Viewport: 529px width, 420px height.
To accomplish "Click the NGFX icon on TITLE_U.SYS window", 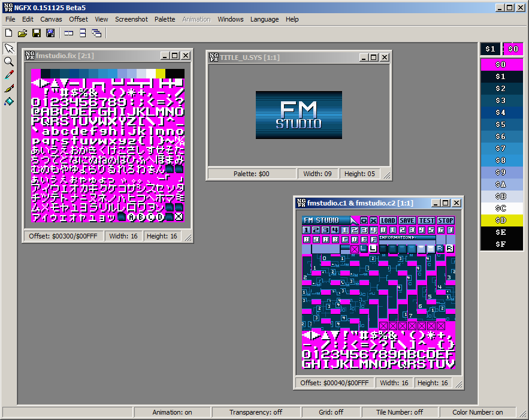I will point(214,58).
